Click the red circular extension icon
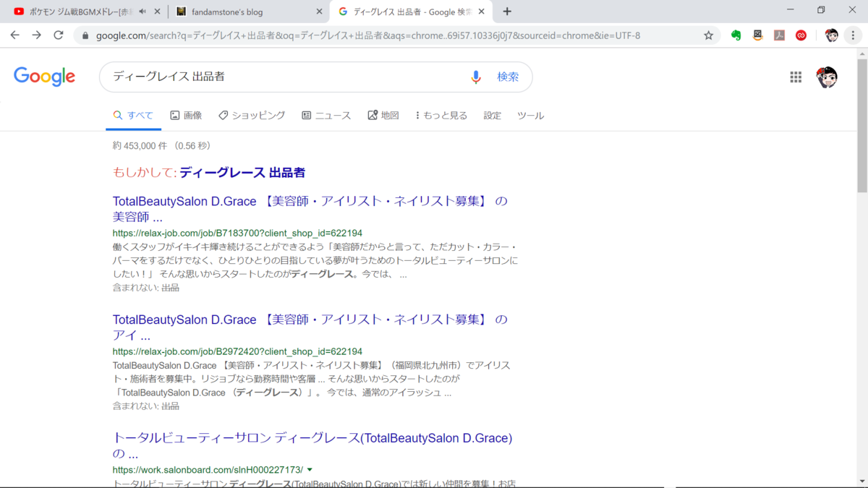Image resolution: width=868 pixels, height=488 pixels. point(801,35)
